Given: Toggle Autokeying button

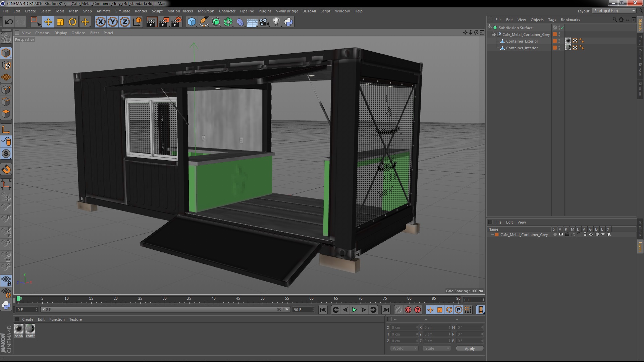Looking at the screenshot, I should (408, 310).
